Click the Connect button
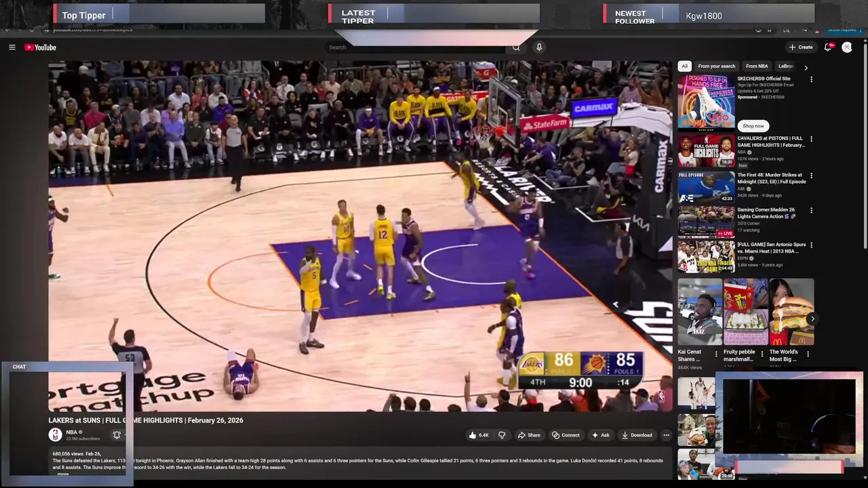Viewport: 868px width, 488px height. [x=566, y=435]
